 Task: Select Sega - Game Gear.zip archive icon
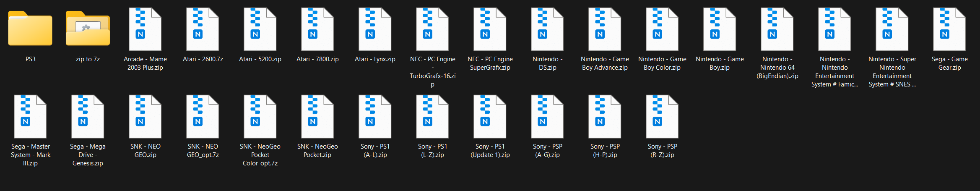pos(949,29)
